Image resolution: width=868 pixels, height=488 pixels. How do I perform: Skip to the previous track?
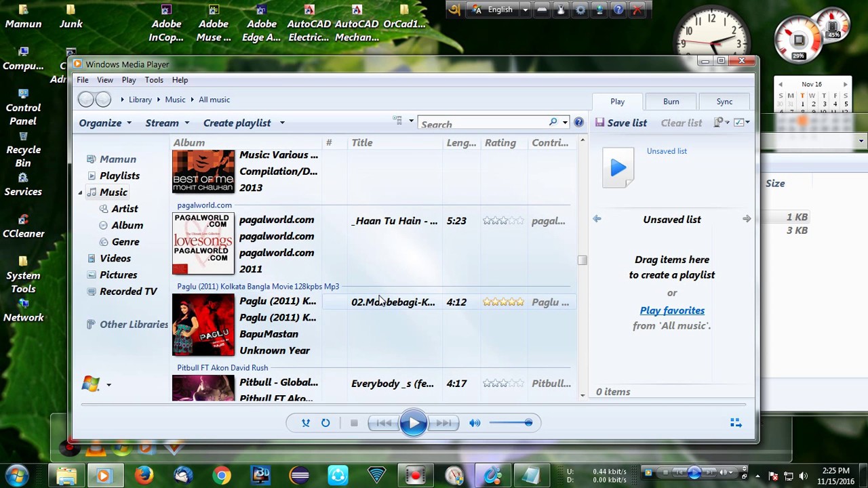coord(384,423)
